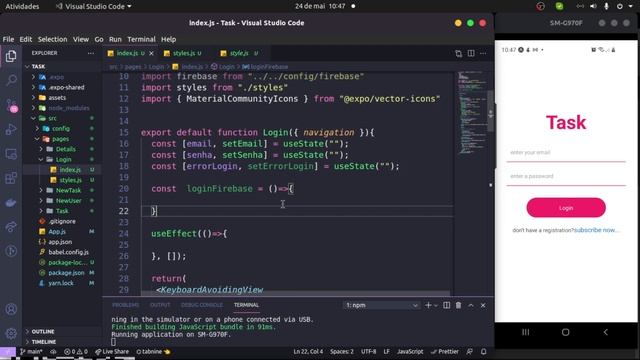Click JavaScript language mode in status bar
Image resolution: width=640 pixels, height=360 pixels.
410,351
